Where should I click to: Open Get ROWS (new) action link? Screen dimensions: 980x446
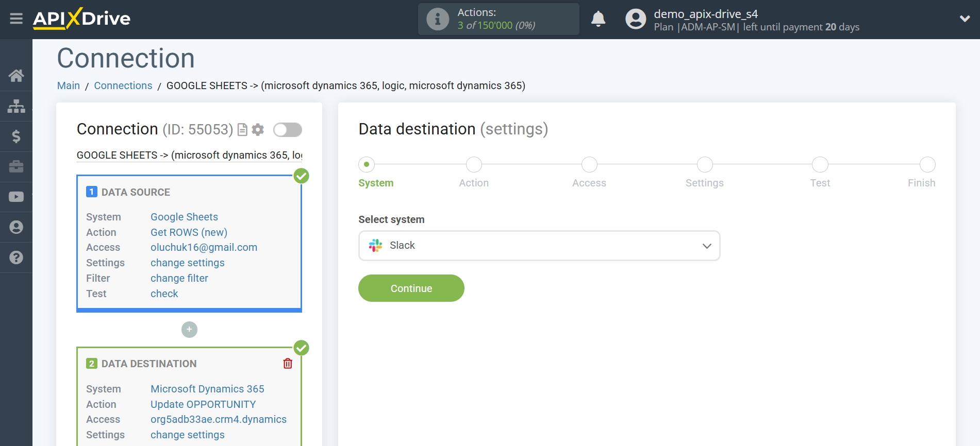click(x=189, y=232)
